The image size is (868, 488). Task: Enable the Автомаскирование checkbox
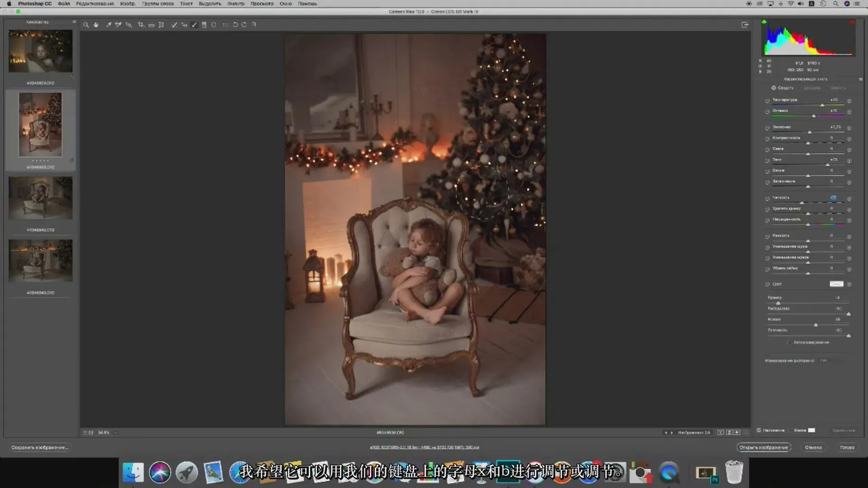pyautogui.click(x=789, y=343)
